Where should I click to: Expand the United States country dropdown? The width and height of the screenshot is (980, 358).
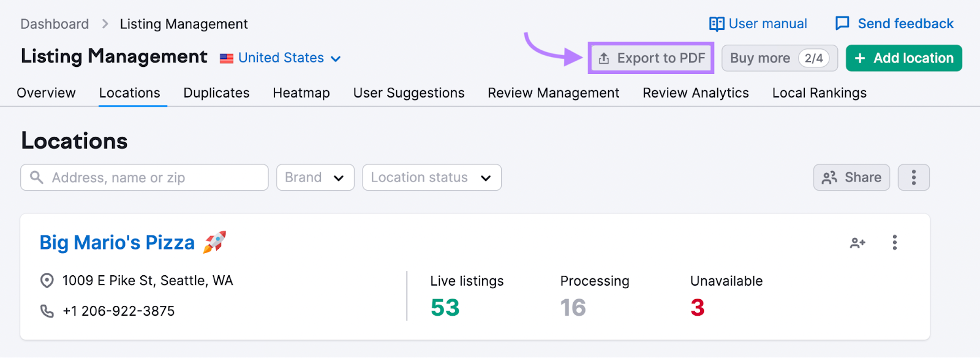(336, 58)
